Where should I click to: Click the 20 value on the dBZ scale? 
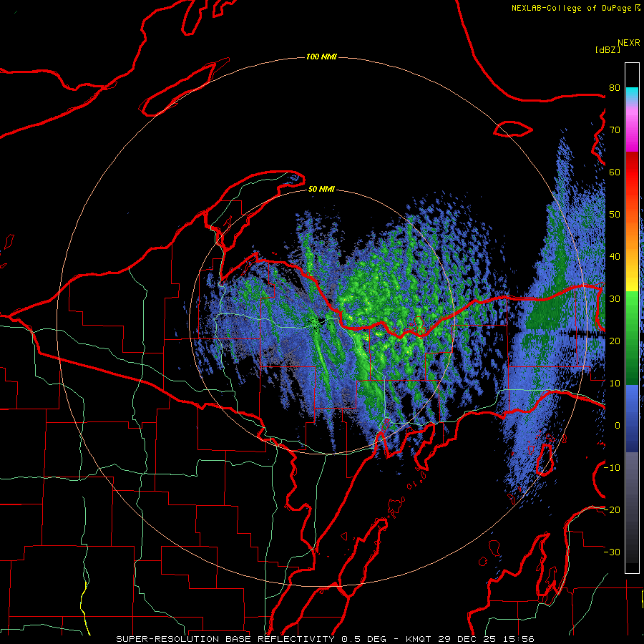[615, 341]
